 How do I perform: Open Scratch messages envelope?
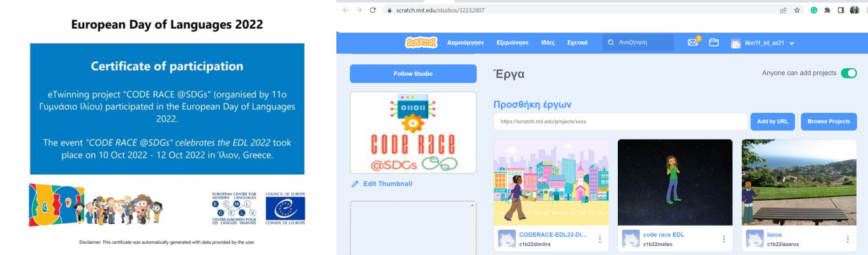pos(692,43)
